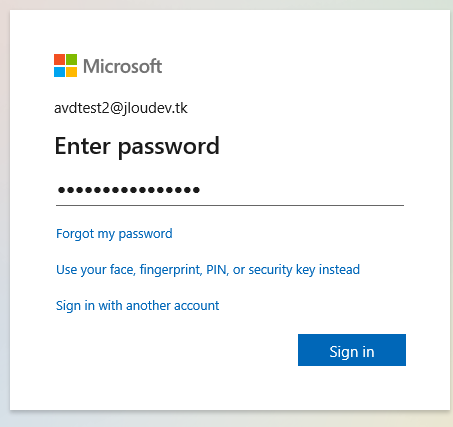Switch users with another account link
453x427 pixels.
point(137,305)
